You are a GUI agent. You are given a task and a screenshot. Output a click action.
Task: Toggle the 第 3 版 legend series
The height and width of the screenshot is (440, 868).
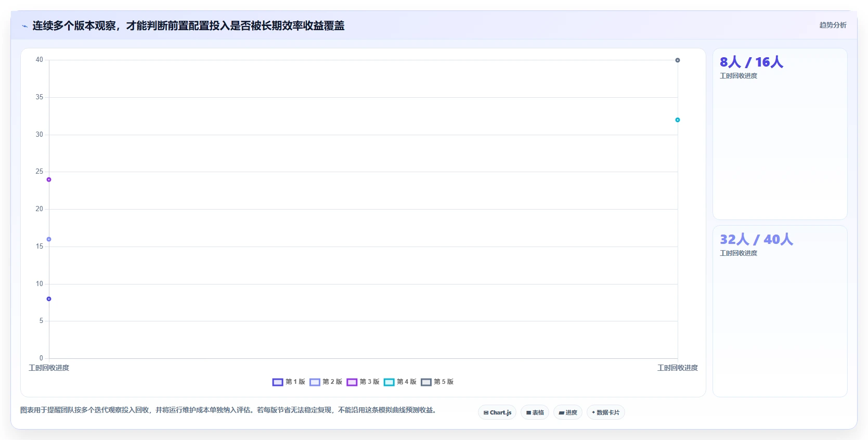point(363,382)
